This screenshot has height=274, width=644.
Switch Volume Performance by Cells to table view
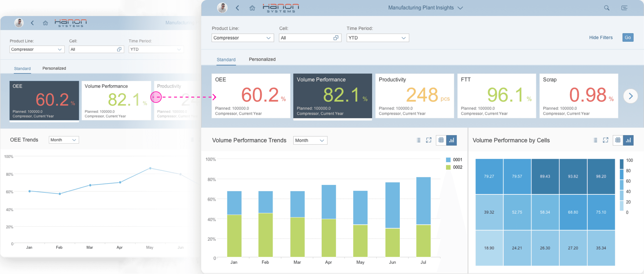tap(618, 140)
